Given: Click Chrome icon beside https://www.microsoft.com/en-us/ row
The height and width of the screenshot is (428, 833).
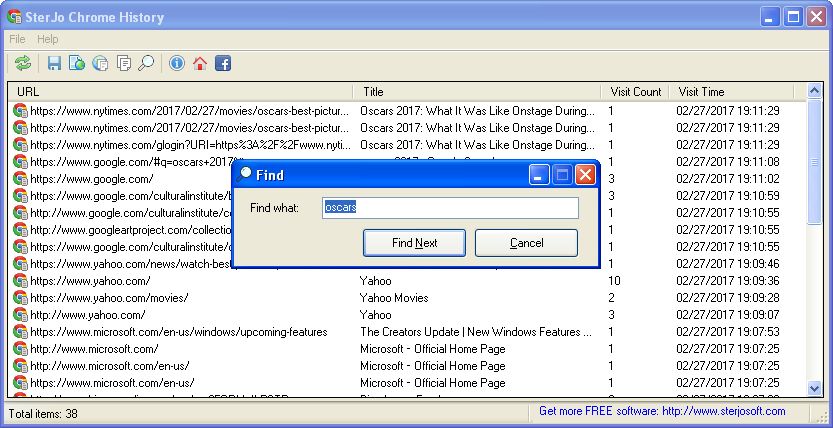Looking at the screenshot, I should coord(20,383).
